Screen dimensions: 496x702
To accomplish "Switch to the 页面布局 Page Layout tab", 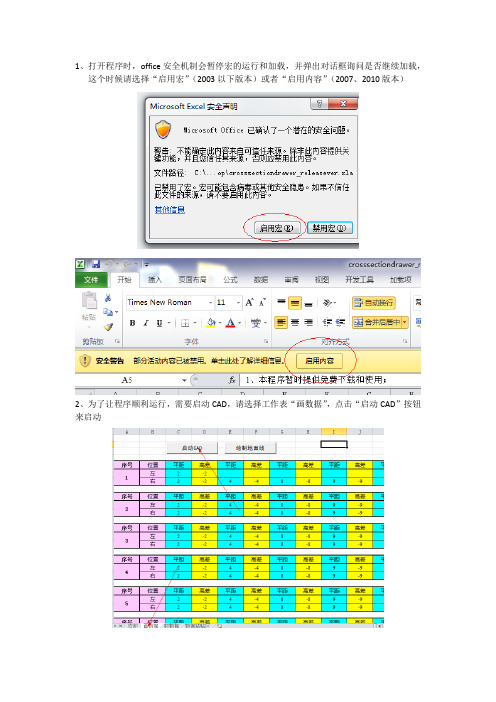I will tap(192, 280).
